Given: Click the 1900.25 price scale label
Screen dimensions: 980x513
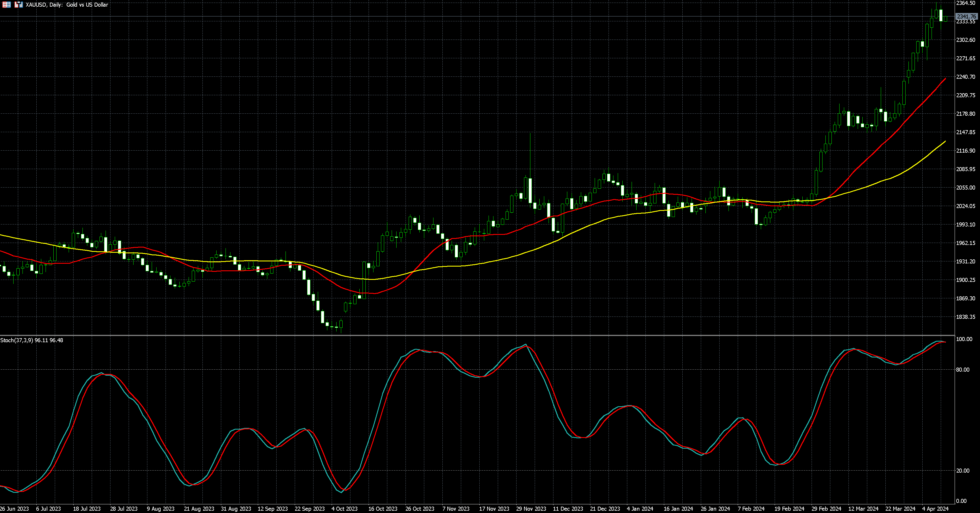Looking at the screenshot, I should (x=966, y=280).
